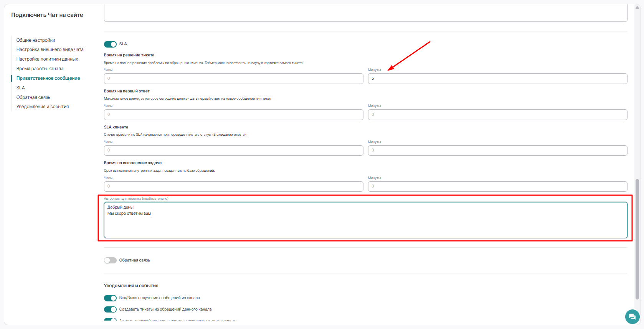Click hours field for Время на решение тикета
This screenshot has width=644, height=329.
point(233,79)
